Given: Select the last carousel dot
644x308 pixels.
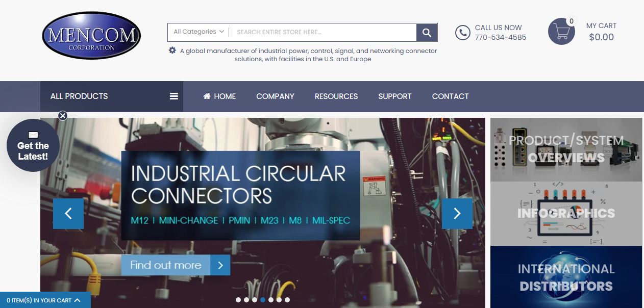Looking at the screenshot, I should tap(287, 300).
